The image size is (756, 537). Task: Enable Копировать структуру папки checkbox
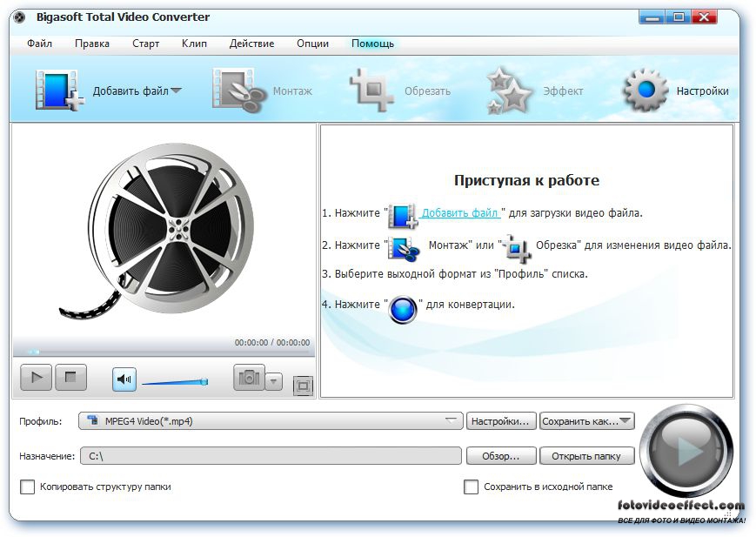28,487
